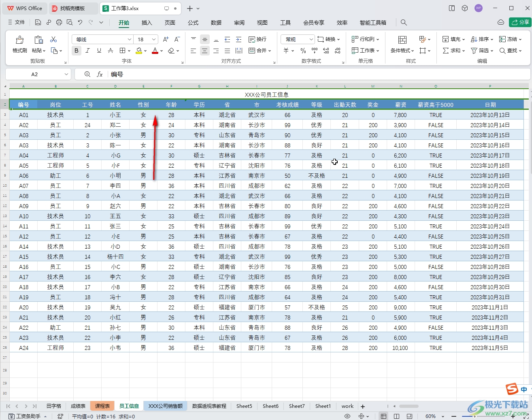Toggle Wrap Text (换行)
The image size is (532, 420).
(x=257, y=39)
